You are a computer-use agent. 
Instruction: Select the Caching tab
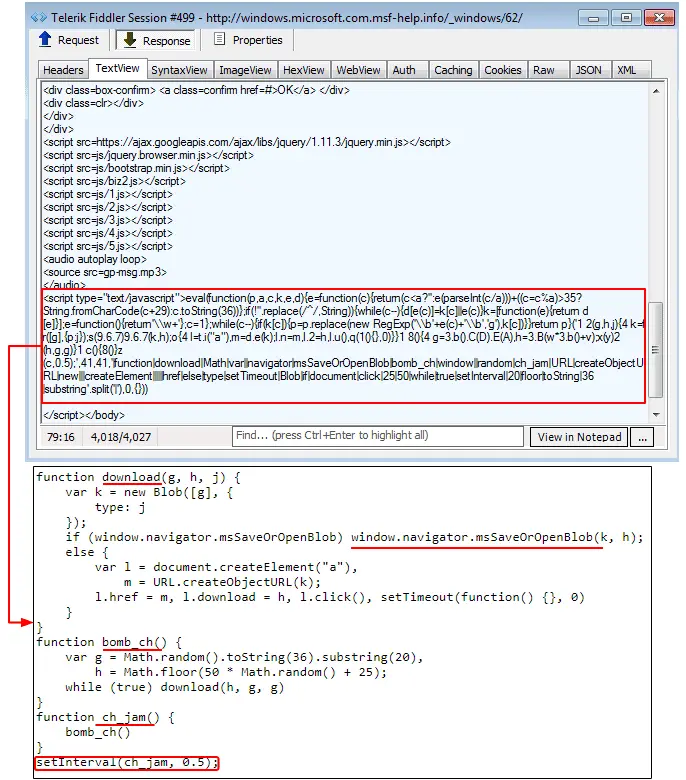pyautogui.click(x=453, y=70)
